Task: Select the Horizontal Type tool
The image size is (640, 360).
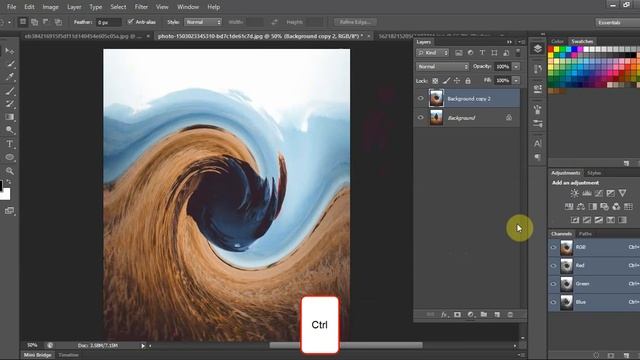Action: pyautogui.click(x=9, y=144)
